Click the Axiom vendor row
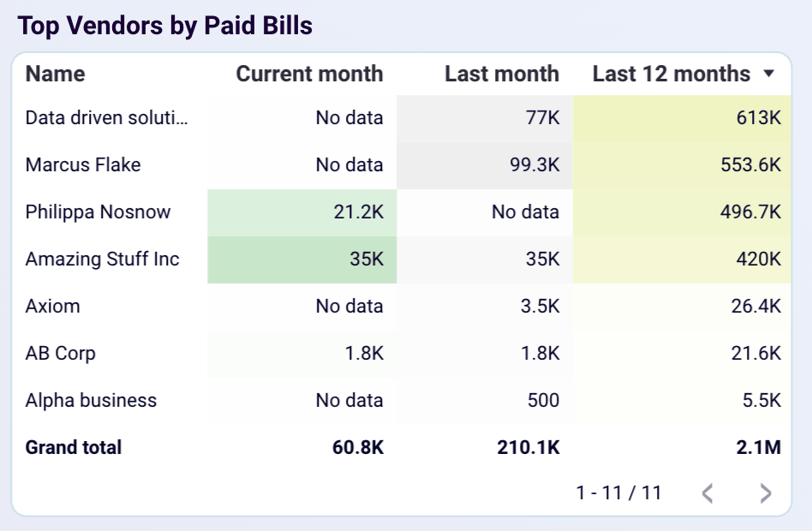The height and width of the screenshot is (531, 812). click(x=52, y=306)
